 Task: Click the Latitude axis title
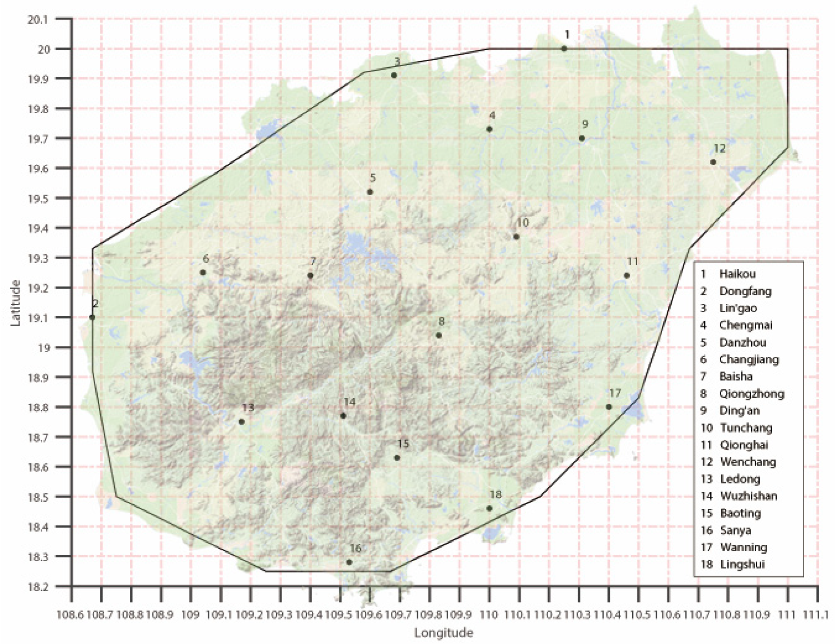(x=15, y=303)
